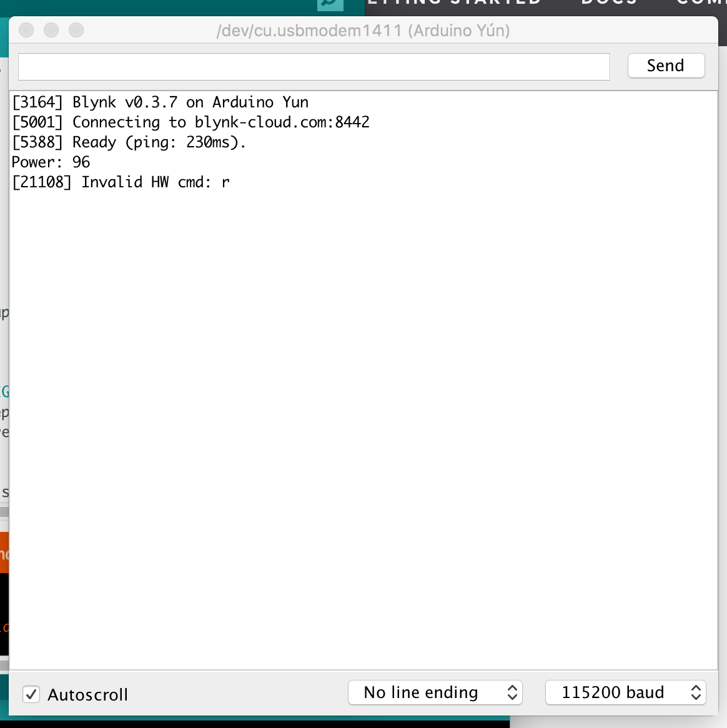Click the Ready ping 230ms line
Screen dimensions: 727x728
[x=129, y=142]
